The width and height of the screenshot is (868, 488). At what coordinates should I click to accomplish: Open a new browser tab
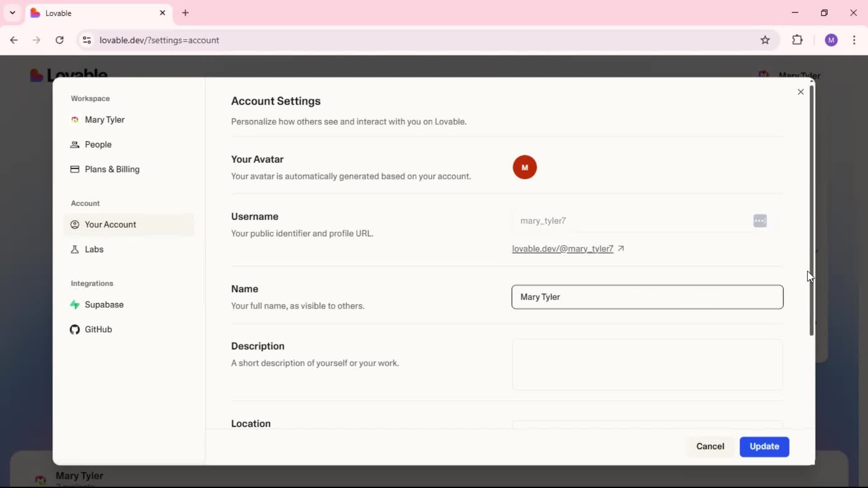pyautogui.click(x=185, y=13)
